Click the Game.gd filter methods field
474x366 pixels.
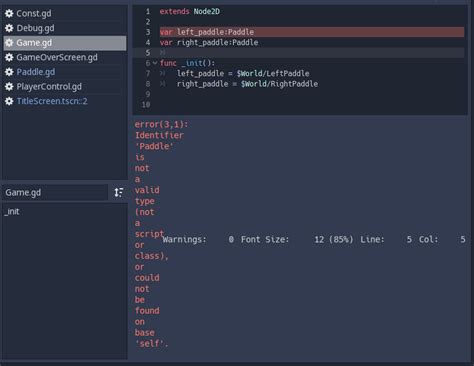click(55, 192)
